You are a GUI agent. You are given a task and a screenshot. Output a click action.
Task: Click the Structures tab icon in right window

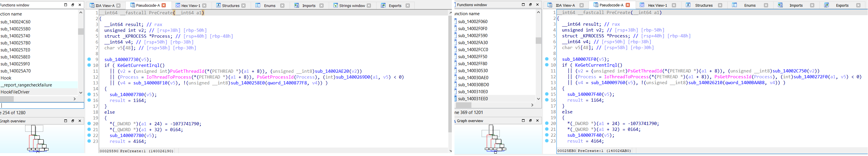click(x=688, y=5)
